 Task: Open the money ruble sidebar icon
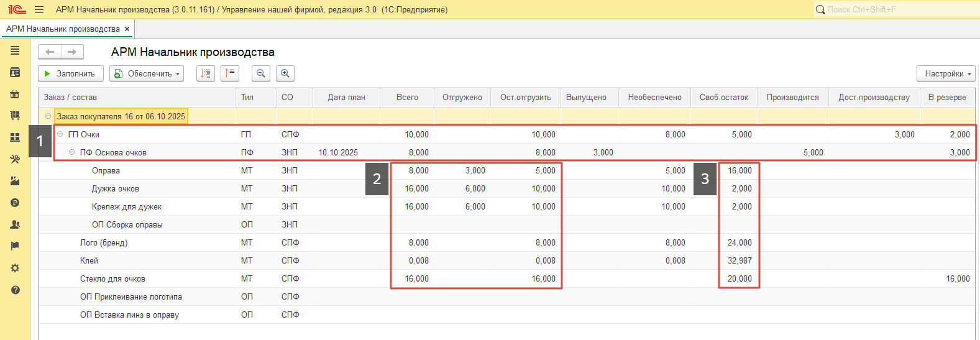pos(15,203)
